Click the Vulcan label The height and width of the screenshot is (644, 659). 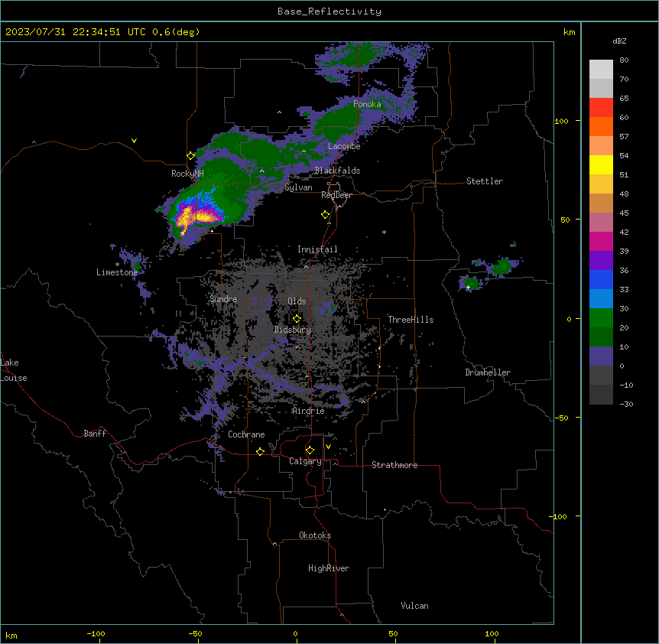[x=415, y=606]
